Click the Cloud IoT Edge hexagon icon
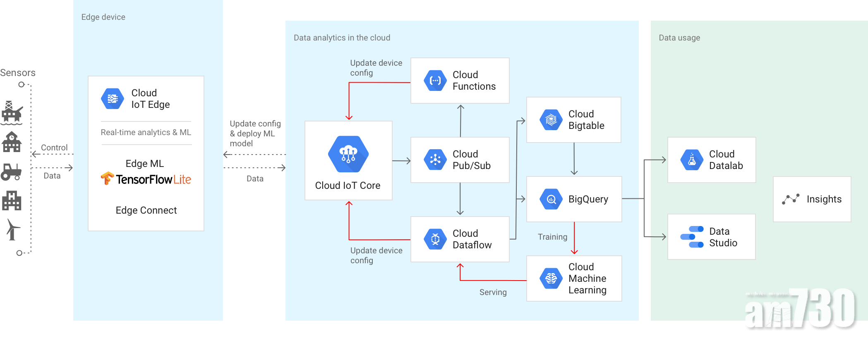 [x=113, y=99]
